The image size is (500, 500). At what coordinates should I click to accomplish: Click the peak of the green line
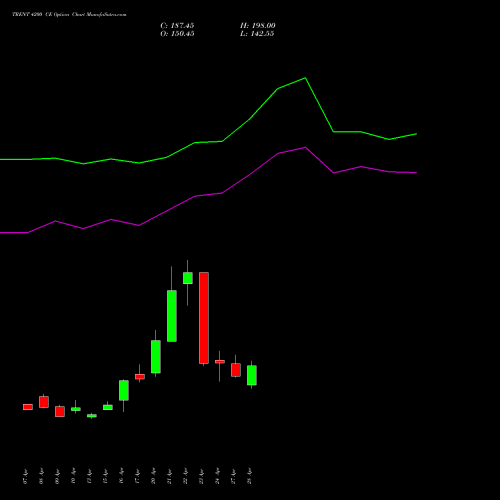[305, 78]
